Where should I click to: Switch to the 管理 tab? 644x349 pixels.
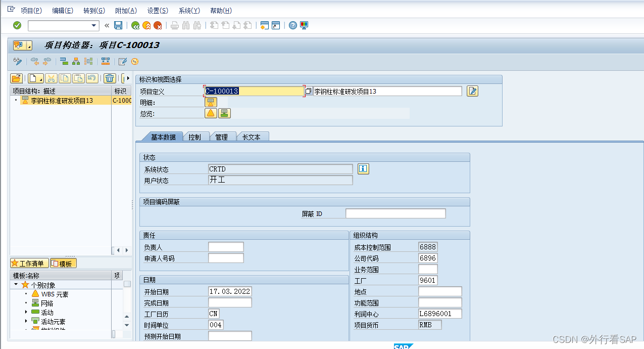coord(221,137)
